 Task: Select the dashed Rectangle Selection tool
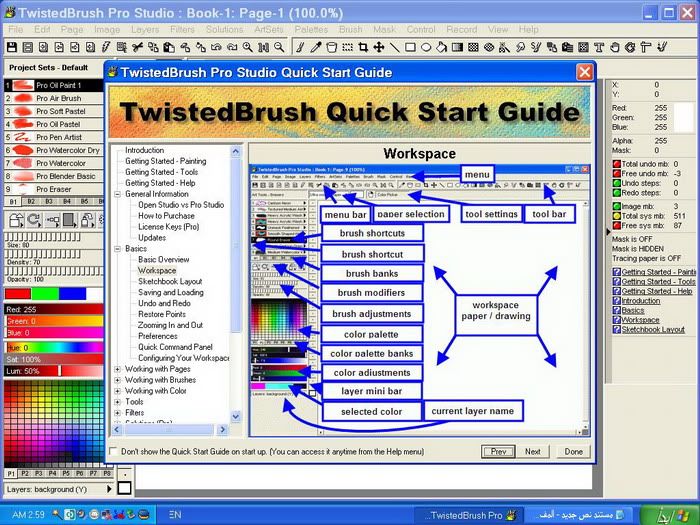[x=347, y=47]
